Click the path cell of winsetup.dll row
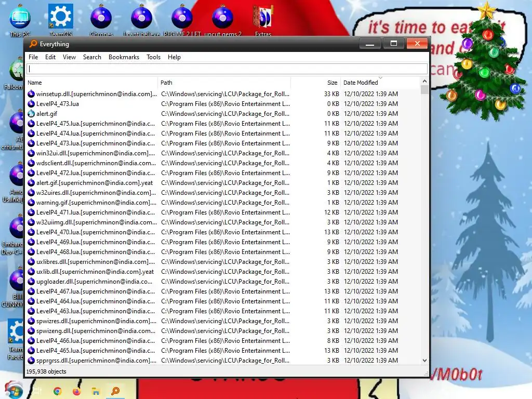532x399 pixels. point(225,94)
